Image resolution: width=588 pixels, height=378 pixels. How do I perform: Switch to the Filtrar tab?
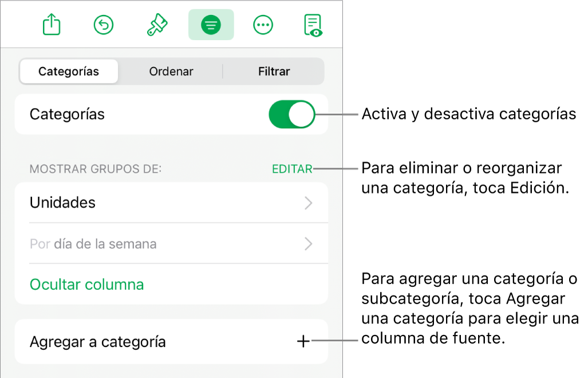tap(274, 71)
